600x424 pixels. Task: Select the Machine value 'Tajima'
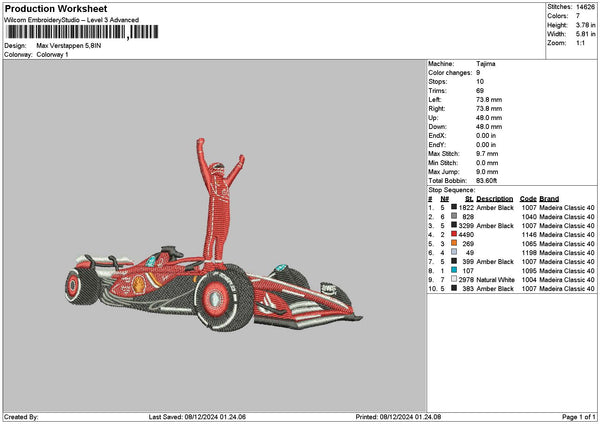click(x=486, y=64)
